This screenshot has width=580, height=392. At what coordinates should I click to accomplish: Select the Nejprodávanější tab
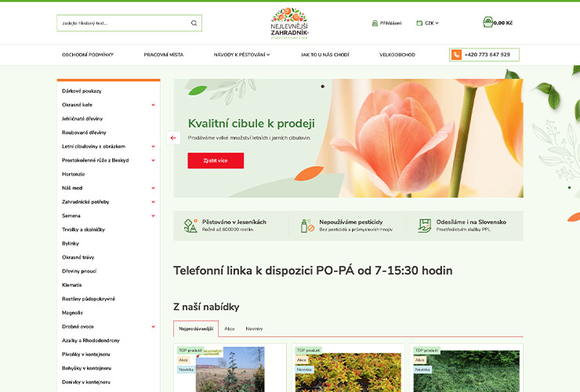coord(196,328)
